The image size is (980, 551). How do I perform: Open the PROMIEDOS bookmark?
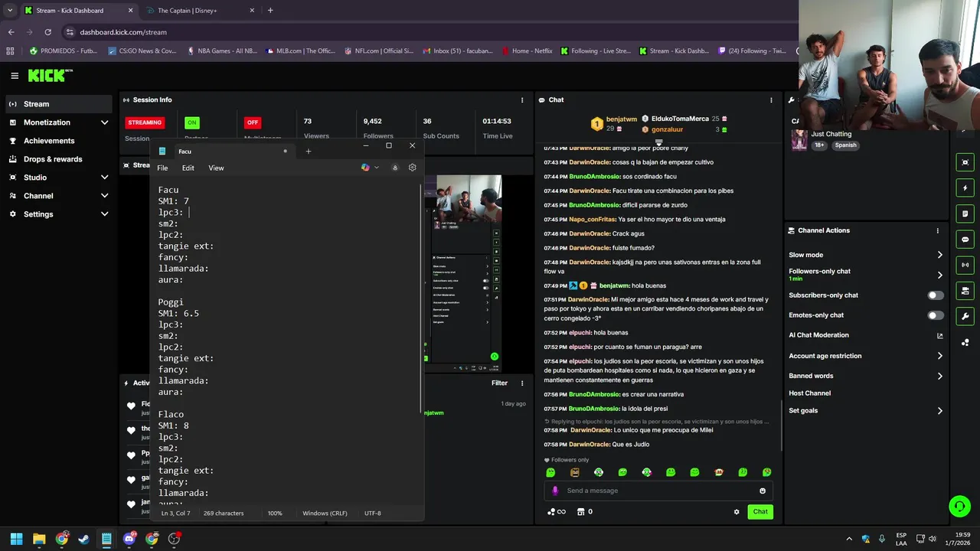[64, 51]
